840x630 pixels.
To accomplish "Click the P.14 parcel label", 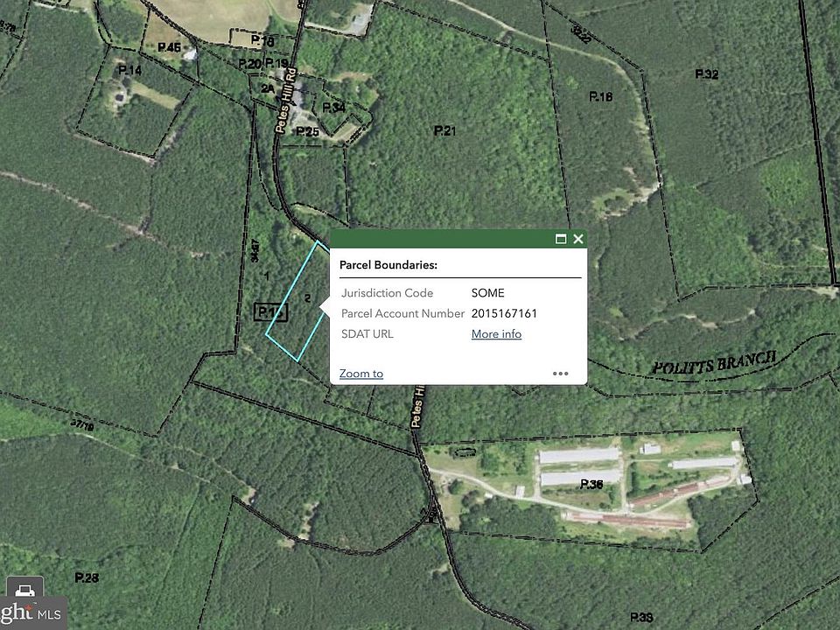I will pyautogui.click(x=129, y=70).
